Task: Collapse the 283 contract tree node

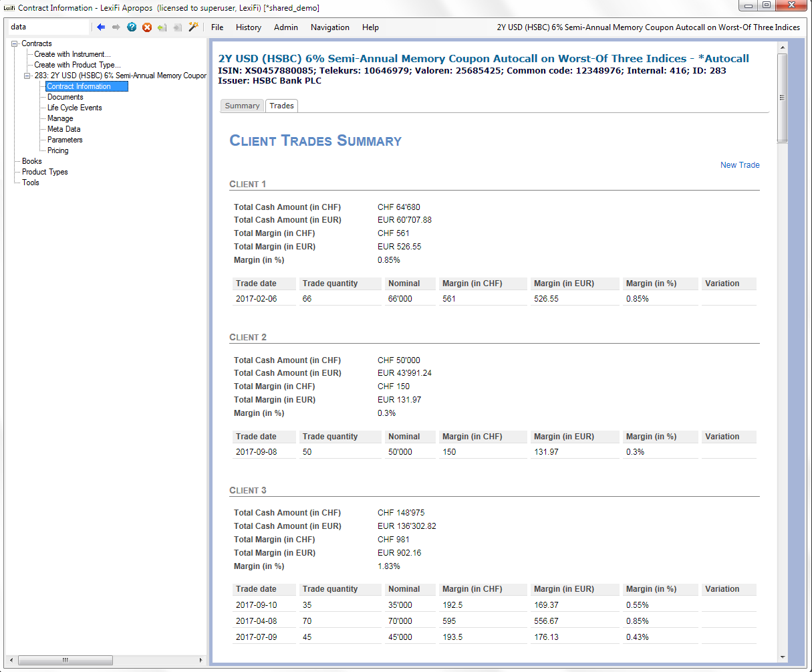Action: pyautogui.click(x=27, y=76)
